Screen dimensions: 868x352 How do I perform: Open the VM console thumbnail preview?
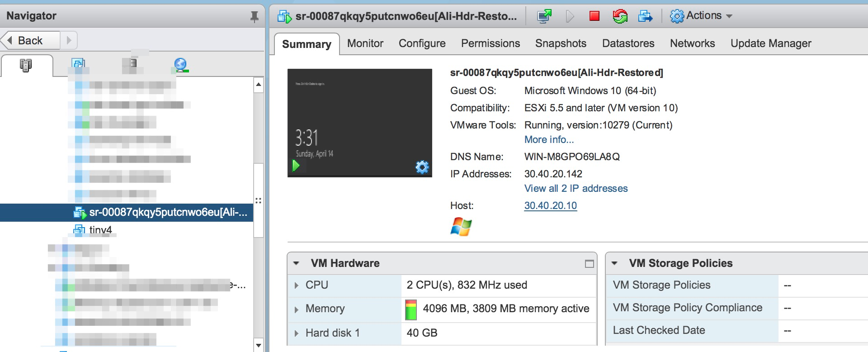pyautogui.click(x=360, y=123)
